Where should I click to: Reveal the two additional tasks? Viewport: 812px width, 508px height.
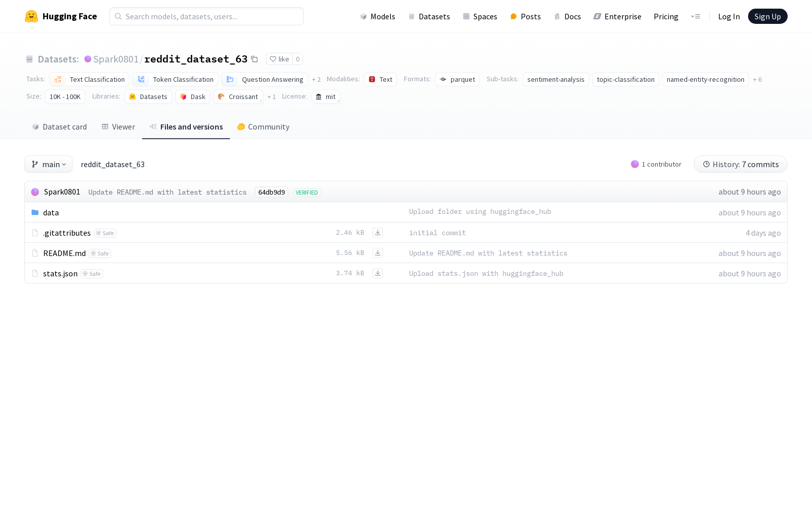[317, 79]
